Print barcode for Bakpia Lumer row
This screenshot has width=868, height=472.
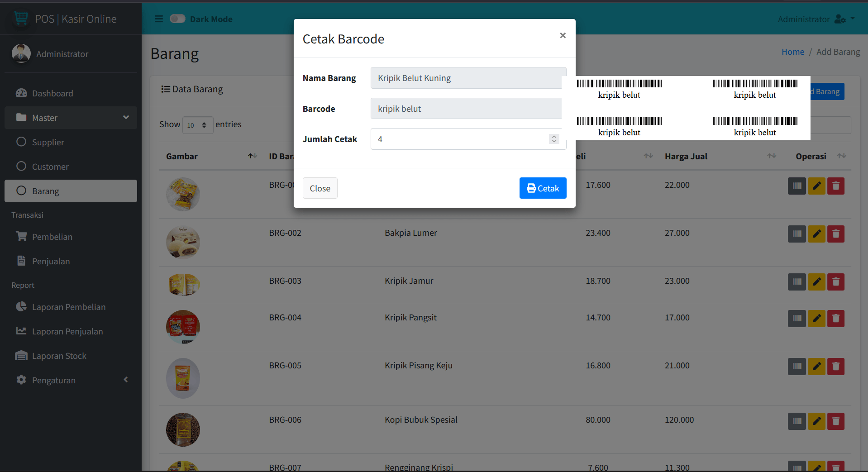click(796, 234)
